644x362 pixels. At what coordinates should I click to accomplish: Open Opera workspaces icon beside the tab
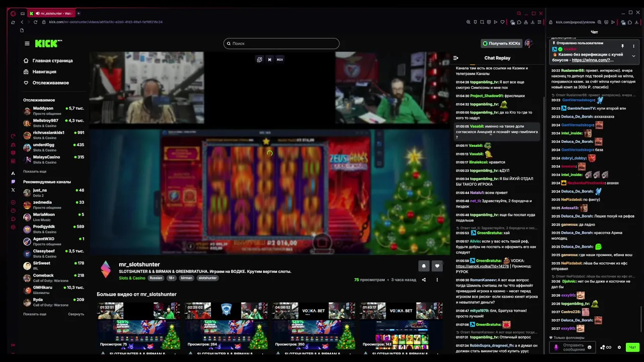(22, 14)
